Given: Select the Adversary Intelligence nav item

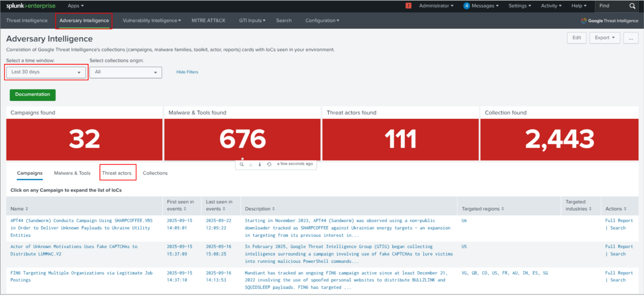Looking at the screenshot, I should (84, 21).
